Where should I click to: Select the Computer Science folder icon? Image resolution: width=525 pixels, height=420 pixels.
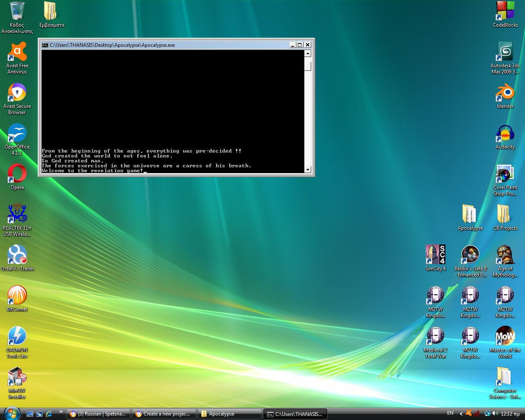coord(505,383)
